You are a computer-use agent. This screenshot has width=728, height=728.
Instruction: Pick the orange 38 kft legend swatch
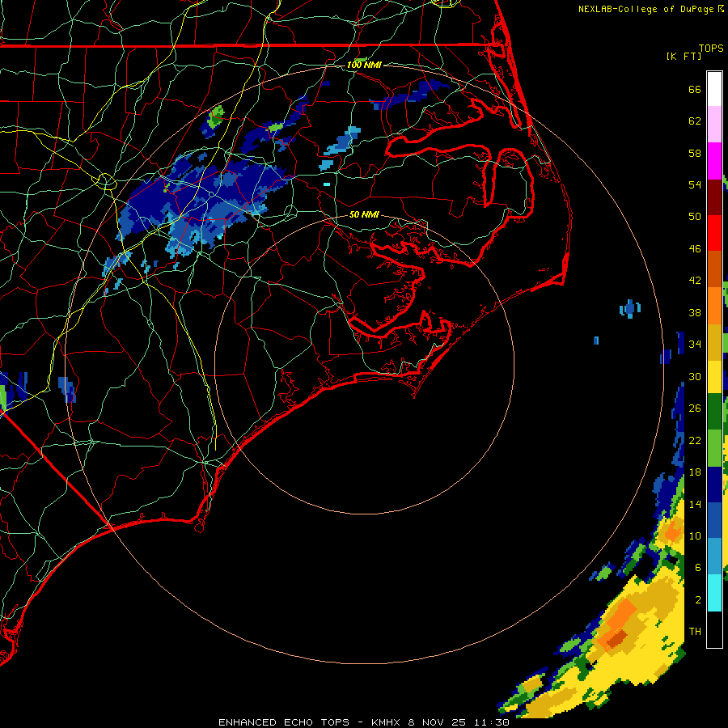coord(714,306)
